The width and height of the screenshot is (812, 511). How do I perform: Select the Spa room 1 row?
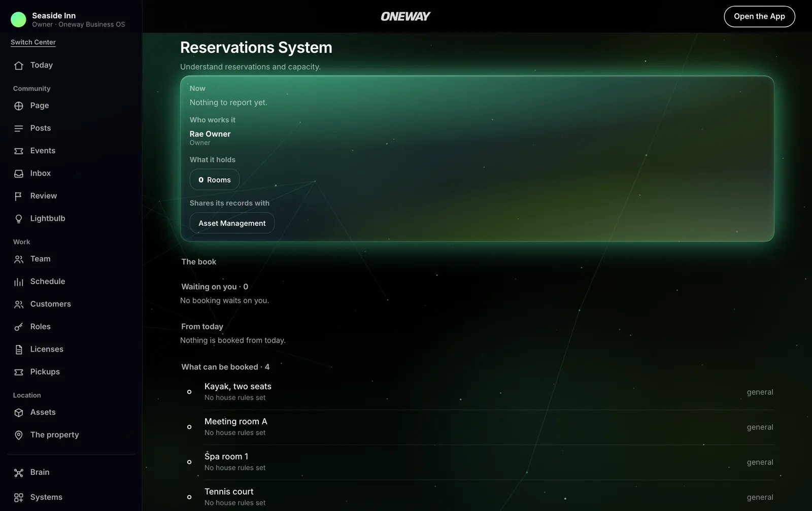pos(477,462)
